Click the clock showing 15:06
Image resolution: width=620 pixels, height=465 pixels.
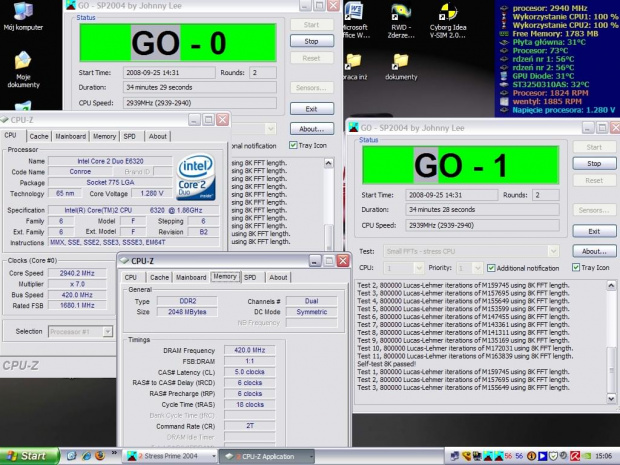[x=603, y=456]
